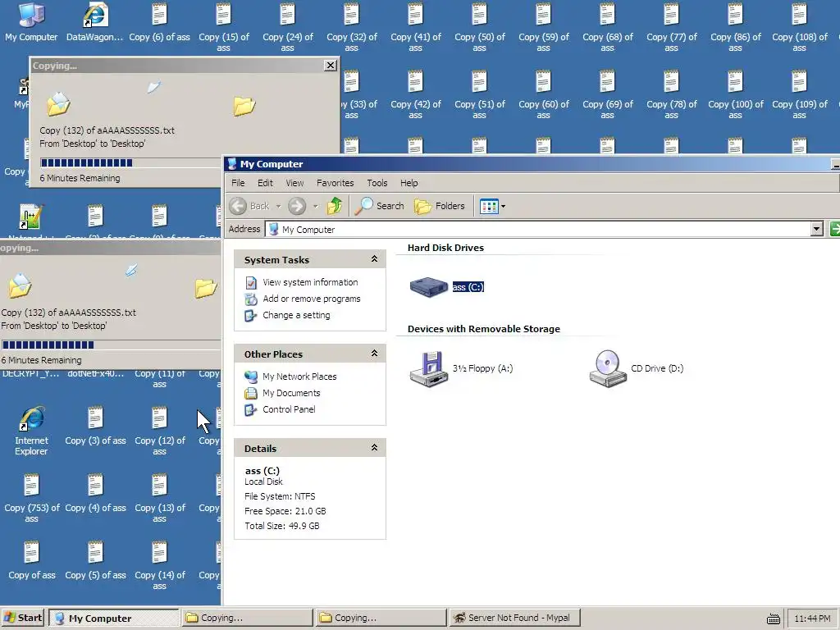840x630 pixels.
Task: Click the 11:44 PM taskbar clock
Action: 812,619
